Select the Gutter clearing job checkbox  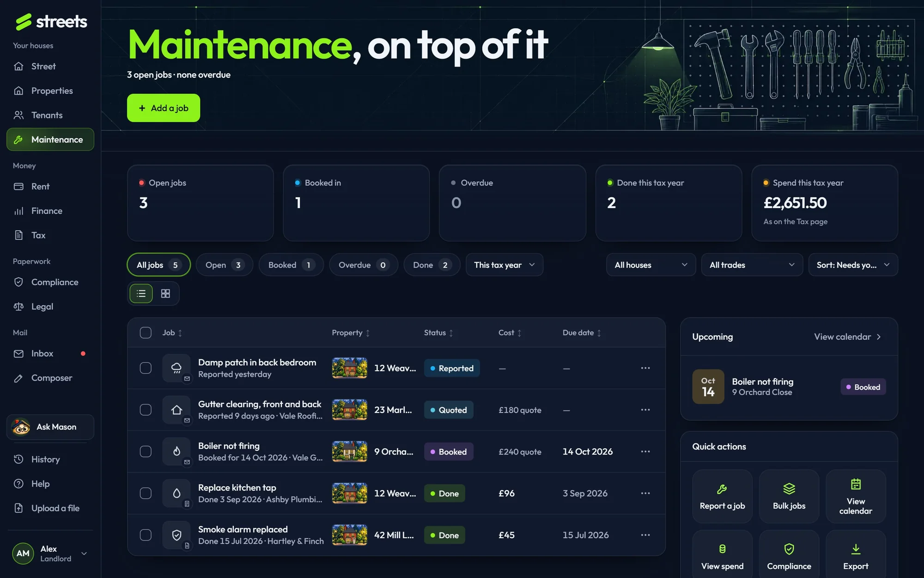pyautogui.click(x=146, y=410)
